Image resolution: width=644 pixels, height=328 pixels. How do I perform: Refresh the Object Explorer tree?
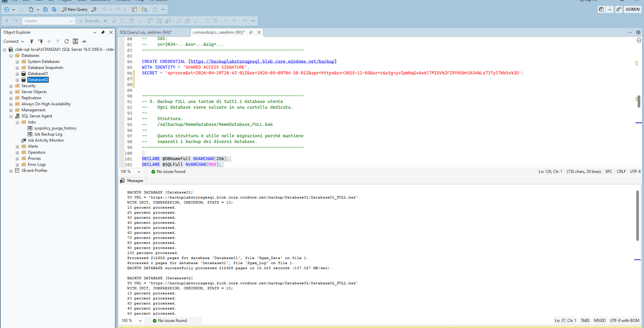(x=67, y=41)
